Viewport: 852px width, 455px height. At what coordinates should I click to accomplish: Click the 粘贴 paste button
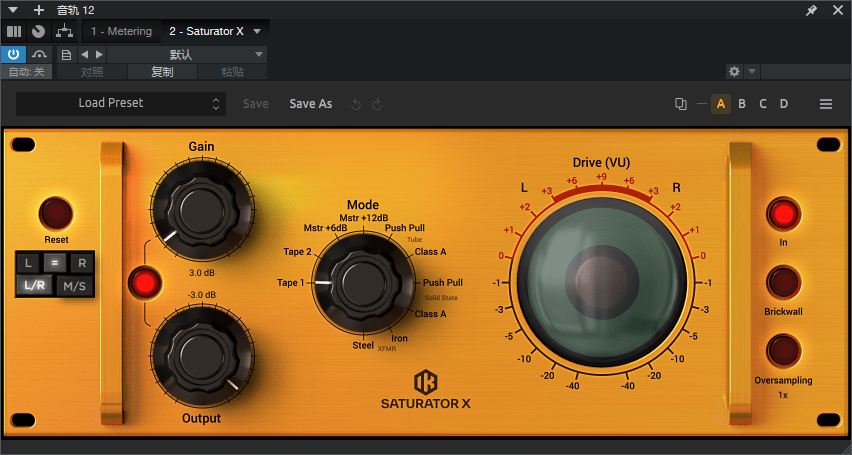(x=233, y=72)
